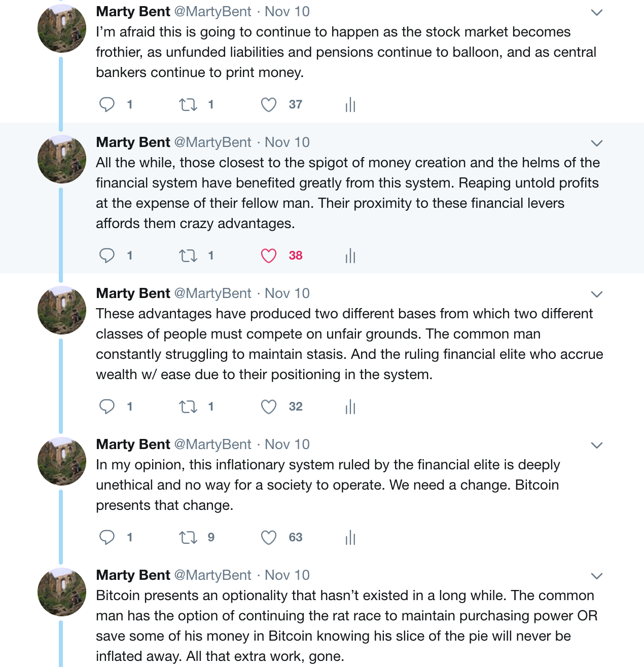Open the @MartyBent handle on the highlighted tweet
Screen dimensions: 644x667
[x=213, y=142]
